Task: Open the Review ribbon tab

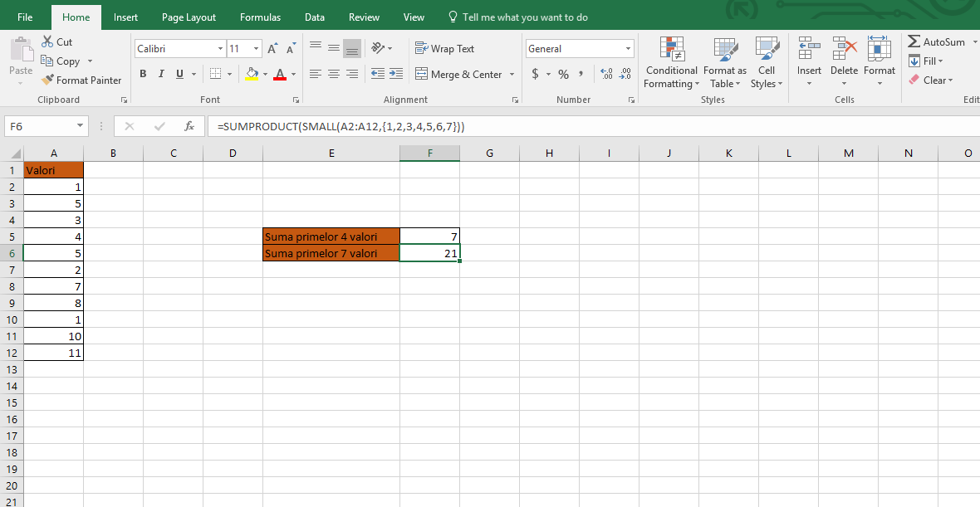Action: pyautogui.click(x=364, y=17)
